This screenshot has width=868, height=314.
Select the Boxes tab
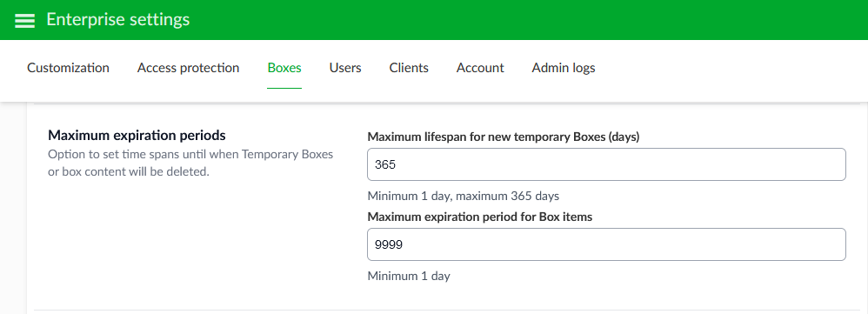(284, 68)
